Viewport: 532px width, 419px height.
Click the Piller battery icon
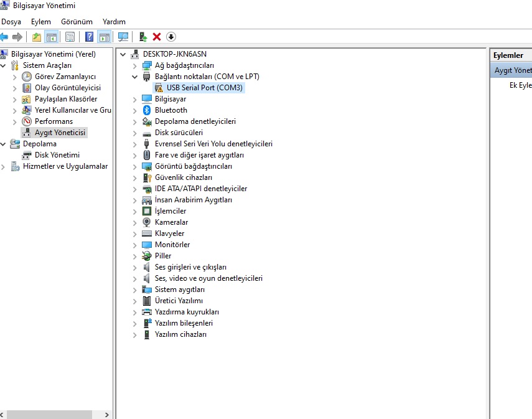[x=147, y=256]
